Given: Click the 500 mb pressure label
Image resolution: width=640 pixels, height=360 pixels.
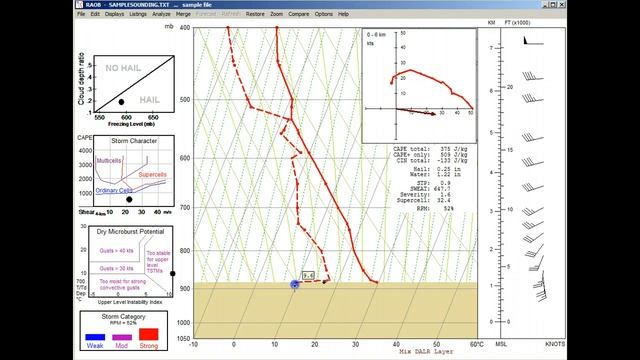Looking at the screenshot, I should click(x=185, y=100).
